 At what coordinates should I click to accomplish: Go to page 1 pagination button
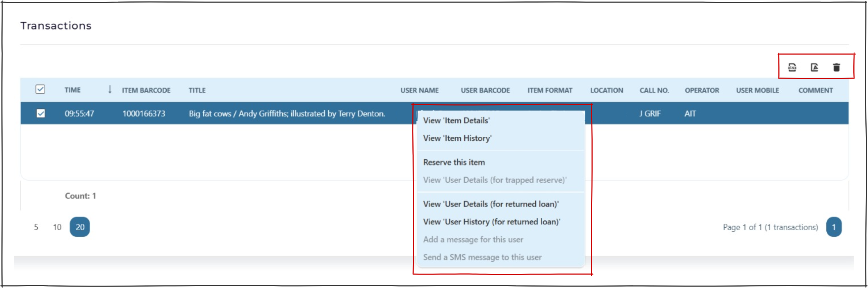click(x=834, y=227)
